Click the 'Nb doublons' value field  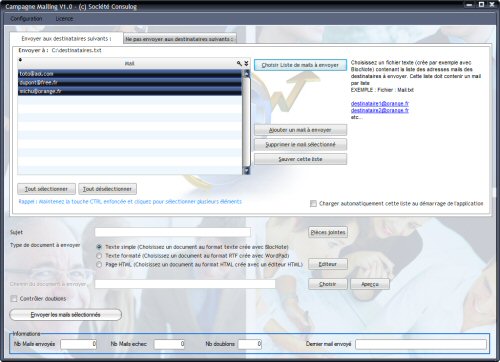tap(250, 344)
